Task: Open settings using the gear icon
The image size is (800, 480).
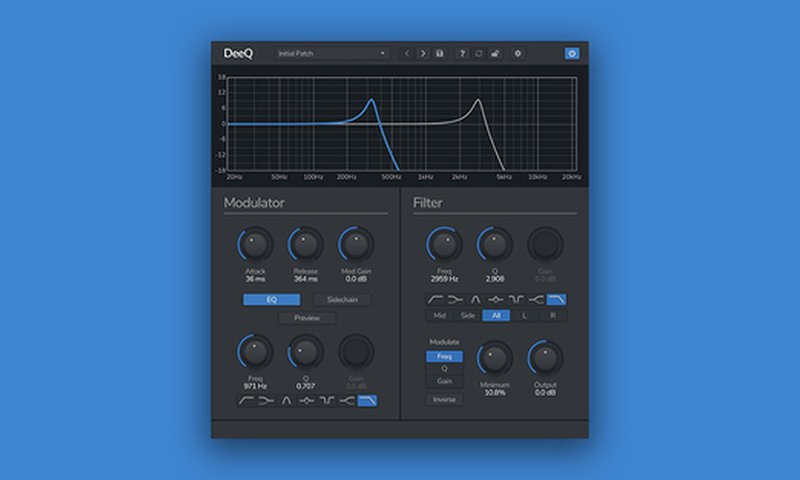Action: click(518, 53)
